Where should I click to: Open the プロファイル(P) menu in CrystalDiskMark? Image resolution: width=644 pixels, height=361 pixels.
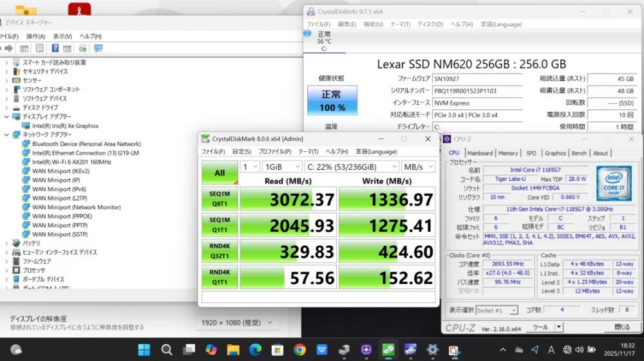click(x=274, y=152)
